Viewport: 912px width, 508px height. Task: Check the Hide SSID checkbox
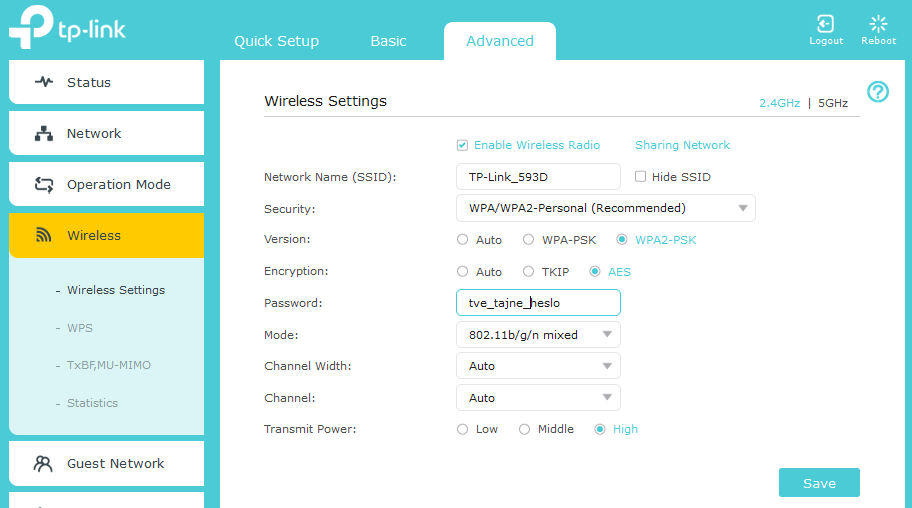click(641, 177)
